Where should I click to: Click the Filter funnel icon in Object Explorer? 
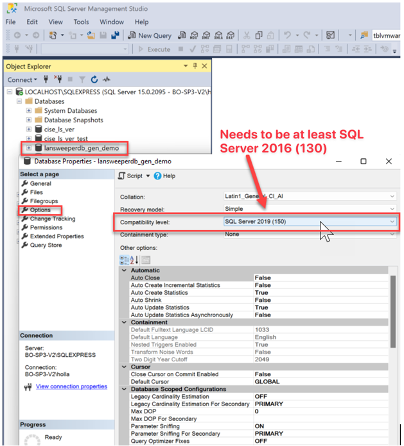pyautogui.click(x=82, y=79)
